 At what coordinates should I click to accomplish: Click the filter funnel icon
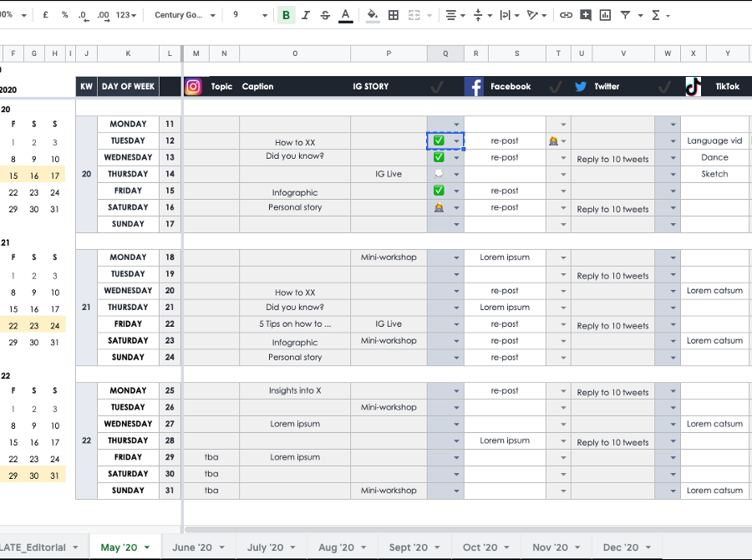click(x=625, y=15)
